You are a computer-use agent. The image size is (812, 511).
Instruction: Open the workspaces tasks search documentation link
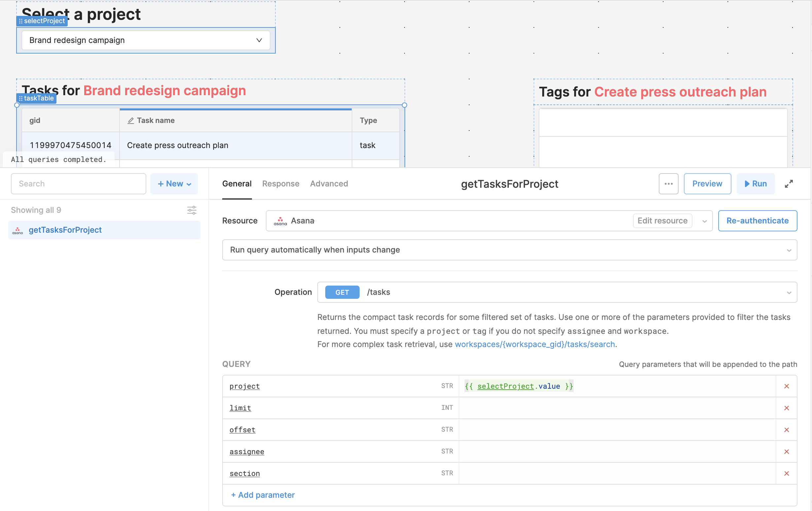click(535, 344)
